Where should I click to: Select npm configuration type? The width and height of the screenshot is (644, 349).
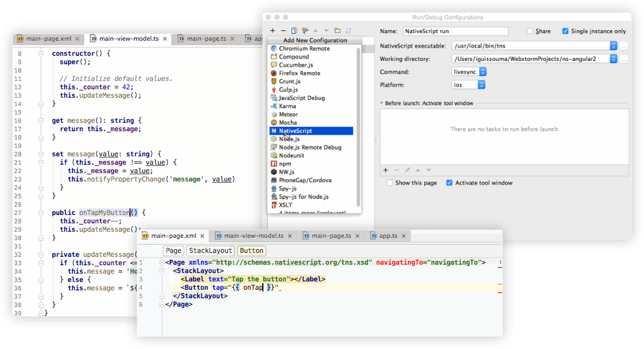311,164
